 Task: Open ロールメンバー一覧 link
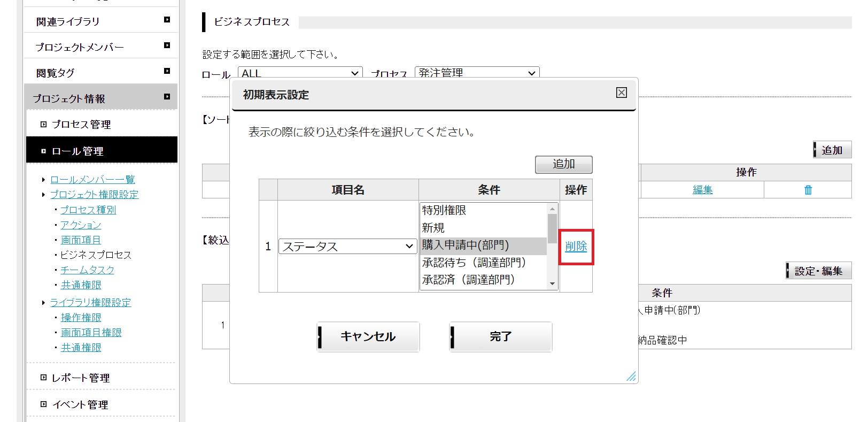tap(92, 179)
